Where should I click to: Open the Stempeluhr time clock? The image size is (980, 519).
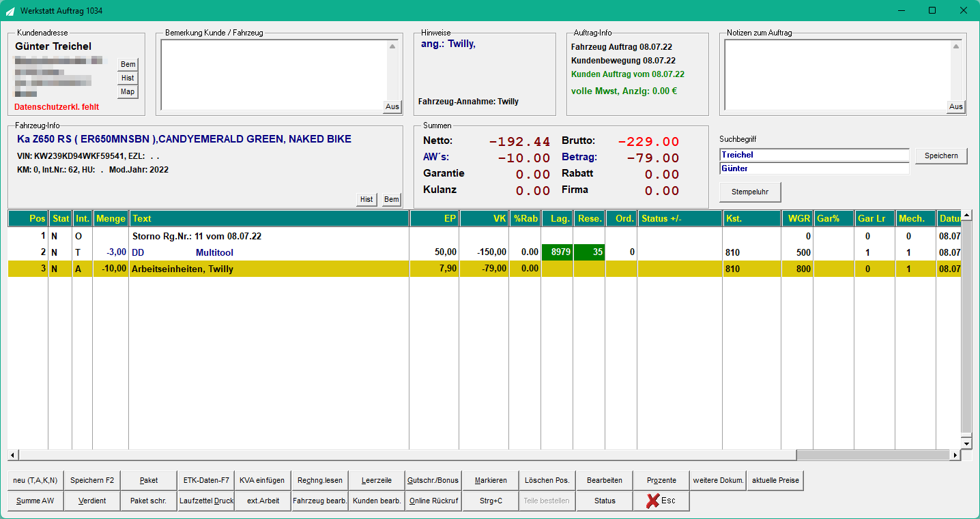click(x=750, y=192)
